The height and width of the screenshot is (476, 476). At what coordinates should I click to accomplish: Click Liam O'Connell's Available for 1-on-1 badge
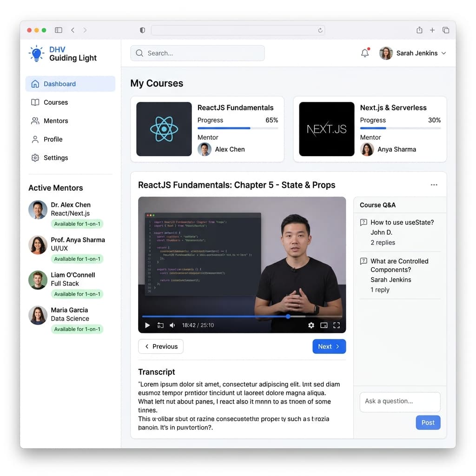point(77,294)
